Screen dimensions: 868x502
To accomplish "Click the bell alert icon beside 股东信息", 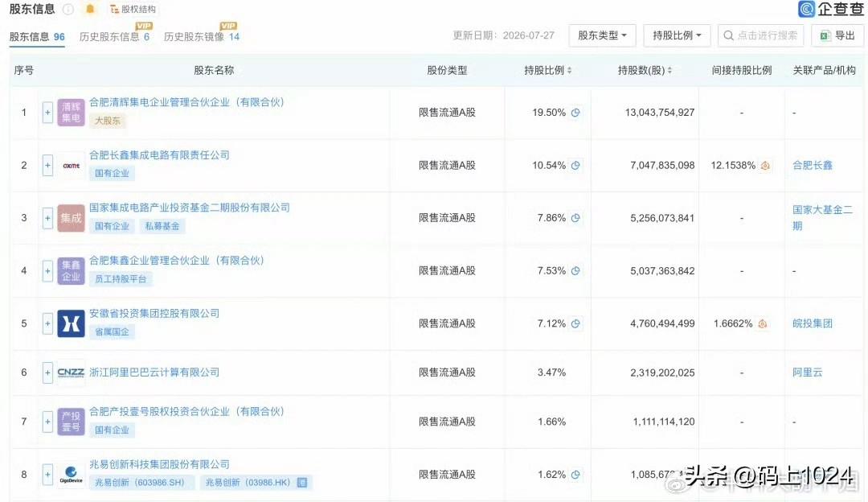I will 90,9.
